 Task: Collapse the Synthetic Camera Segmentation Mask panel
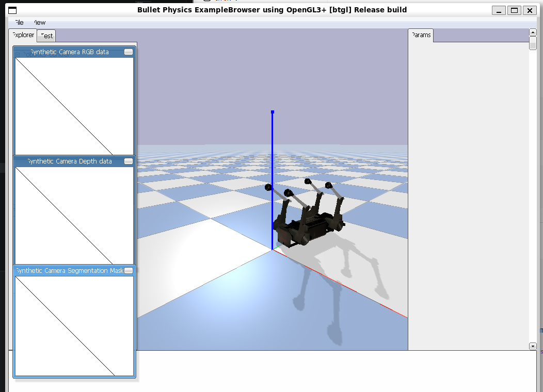tap(129, 271)
